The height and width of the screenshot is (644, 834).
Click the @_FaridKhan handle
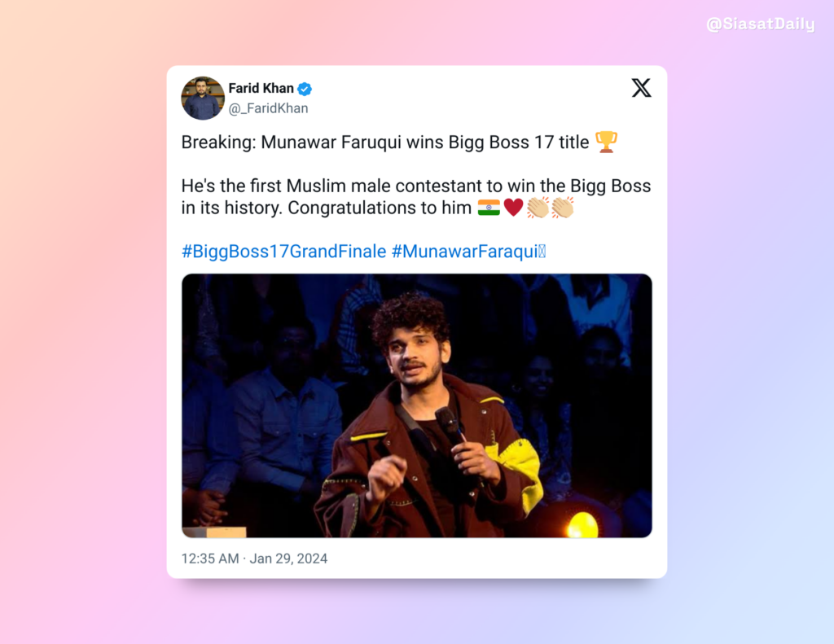(x=268, y=108)
